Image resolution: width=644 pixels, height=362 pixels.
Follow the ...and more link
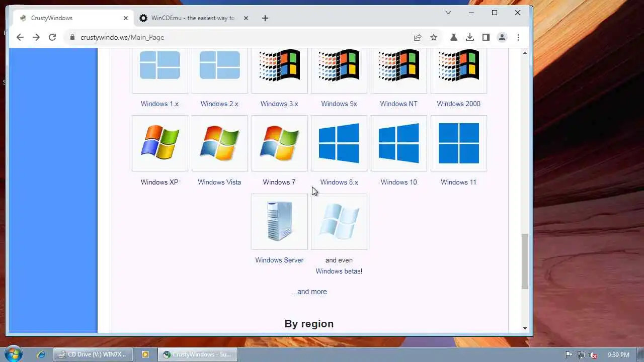coord(309,292)
